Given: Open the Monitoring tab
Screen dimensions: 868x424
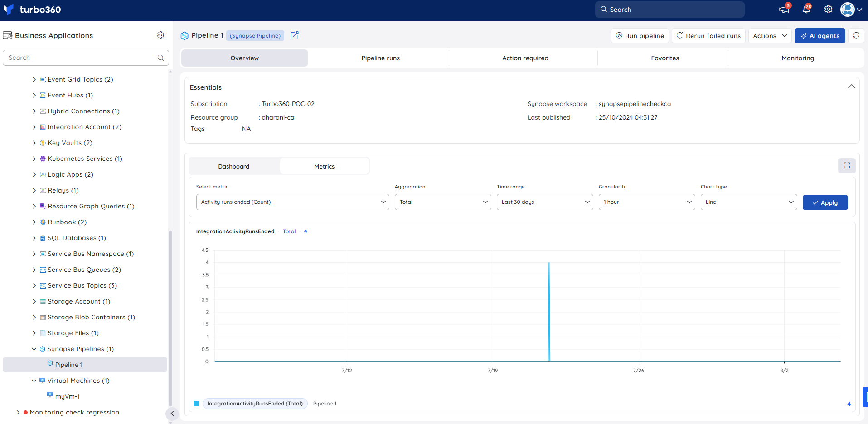Looking at the screenshot, I should point(798,58).
